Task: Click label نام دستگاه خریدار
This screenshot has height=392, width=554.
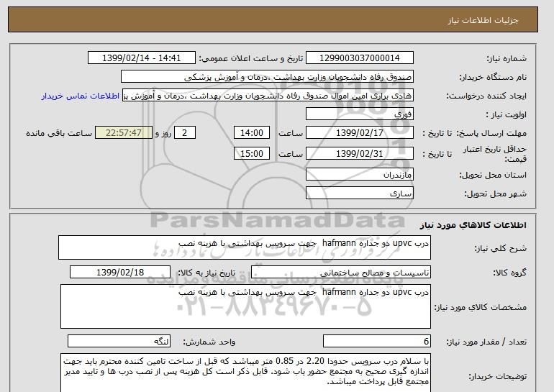Action: pyautogui.click(x=493, y=77)
